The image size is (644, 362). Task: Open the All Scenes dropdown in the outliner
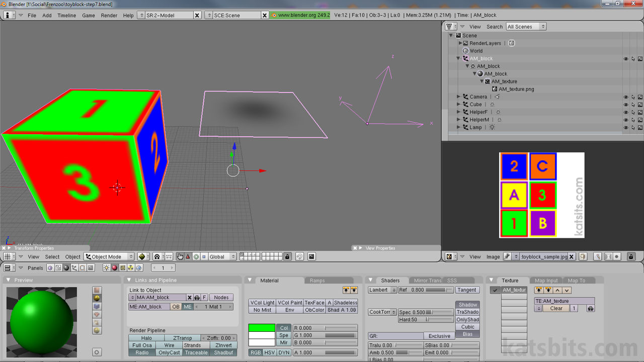[x=525, y=26]
